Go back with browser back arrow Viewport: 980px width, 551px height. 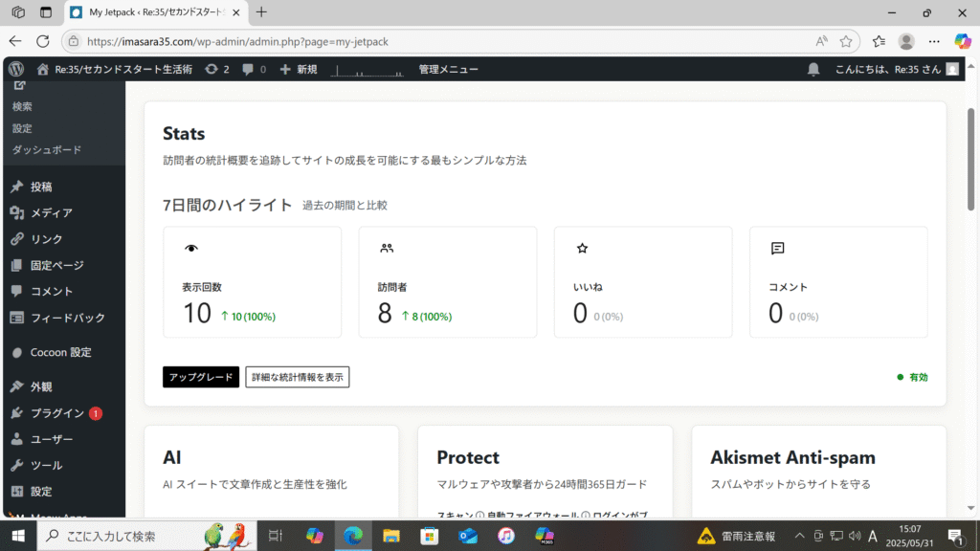[15, 42]
